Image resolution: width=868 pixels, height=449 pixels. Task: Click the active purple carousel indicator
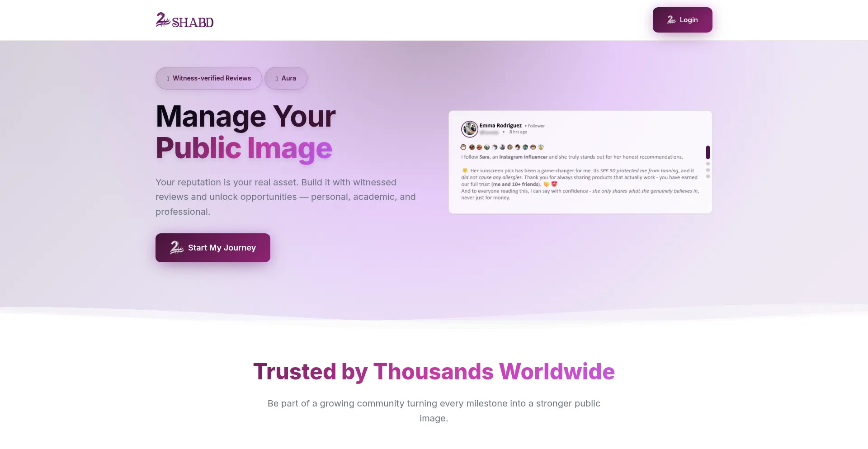click(x=708, y=152)
